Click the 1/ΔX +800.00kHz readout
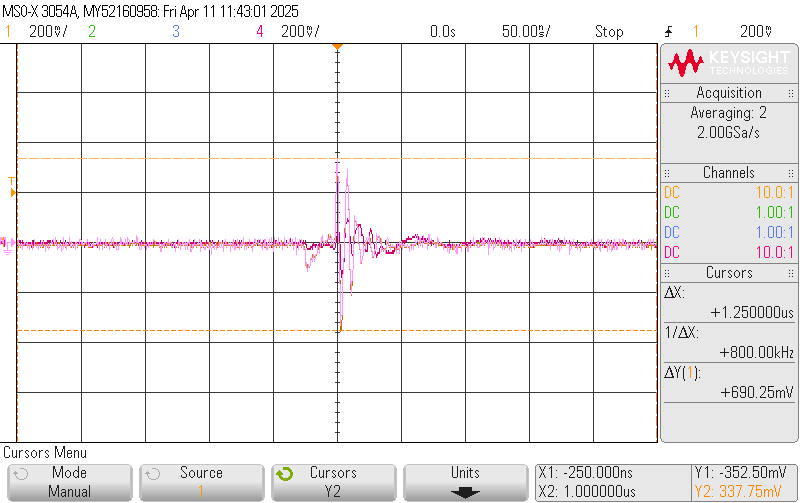The width and height of the screenshot is (800, 503). coord(729,343)
